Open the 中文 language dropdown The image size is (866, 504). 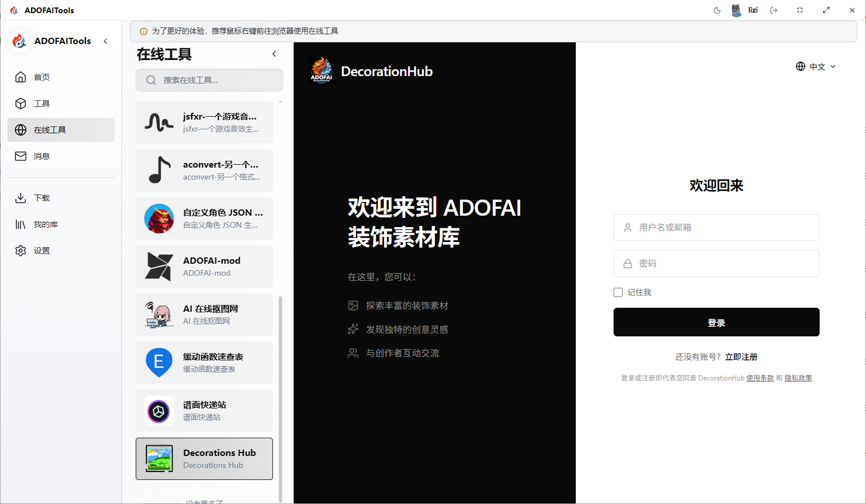[x=816, y=66]
